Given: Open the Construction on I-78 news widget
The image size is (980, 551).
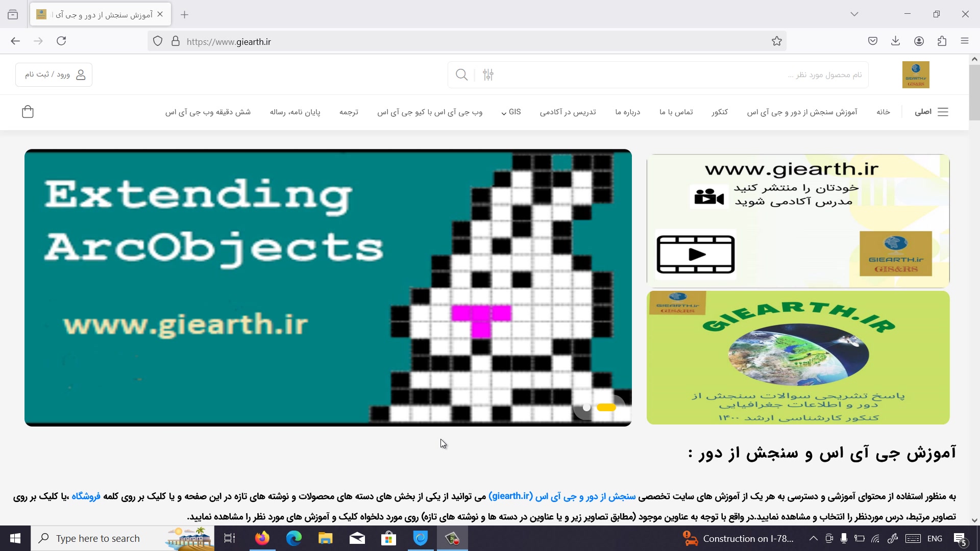Looking at the screenshot, I should click(x=739, y=538).
